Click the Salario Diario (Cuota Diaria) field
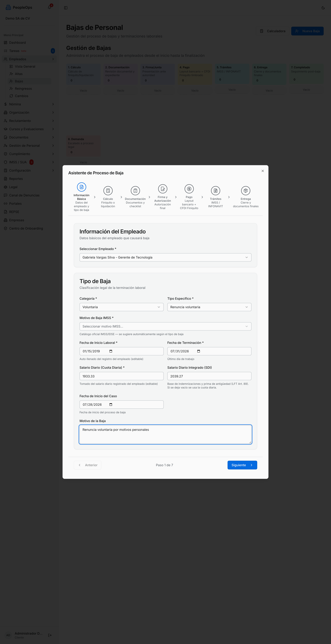331x644 pixels. pos(121,376)
